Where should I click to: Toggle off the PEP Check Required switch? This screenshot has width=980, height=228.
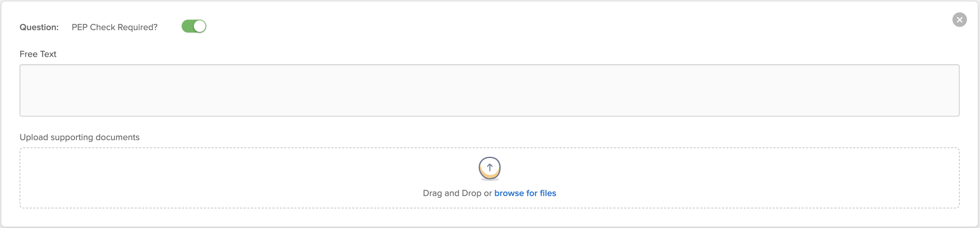pyautogui.click(x=194, y=26)
